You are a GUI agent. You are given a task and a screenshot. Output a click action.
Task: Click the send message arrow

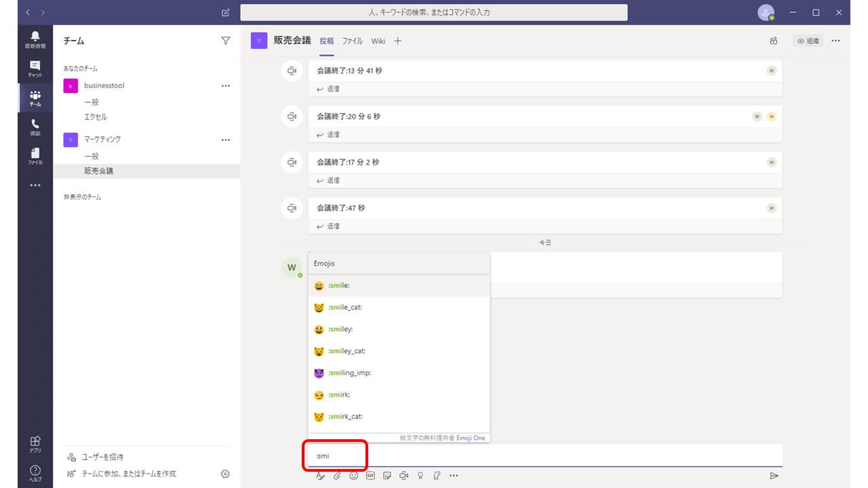(774, 476)
